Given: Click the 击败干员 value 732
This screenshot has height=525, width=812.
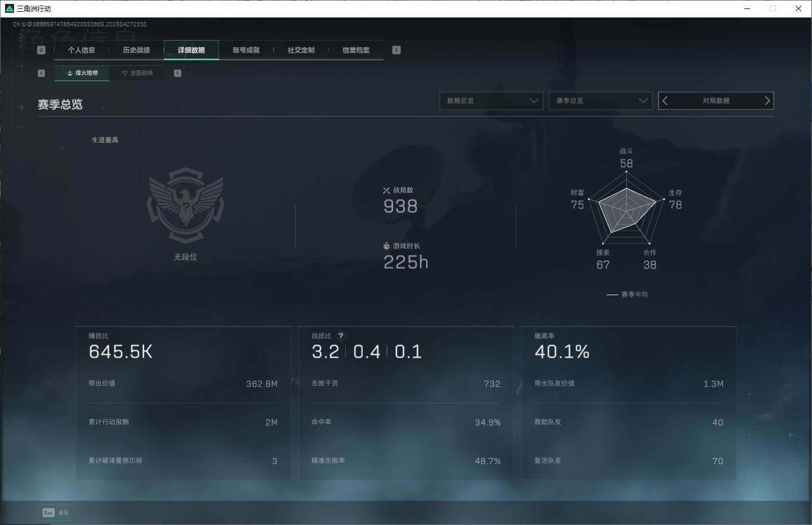Looking at the screenshot, I should tap(492, 384).
